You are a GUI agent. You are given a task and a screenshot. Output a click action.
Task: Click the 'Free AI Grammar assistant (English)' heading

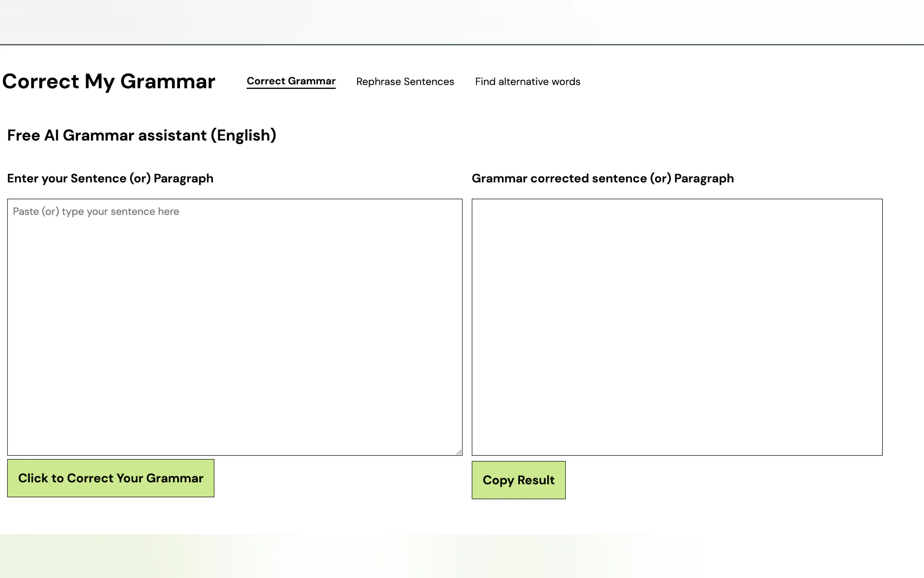tap(142, 135)
